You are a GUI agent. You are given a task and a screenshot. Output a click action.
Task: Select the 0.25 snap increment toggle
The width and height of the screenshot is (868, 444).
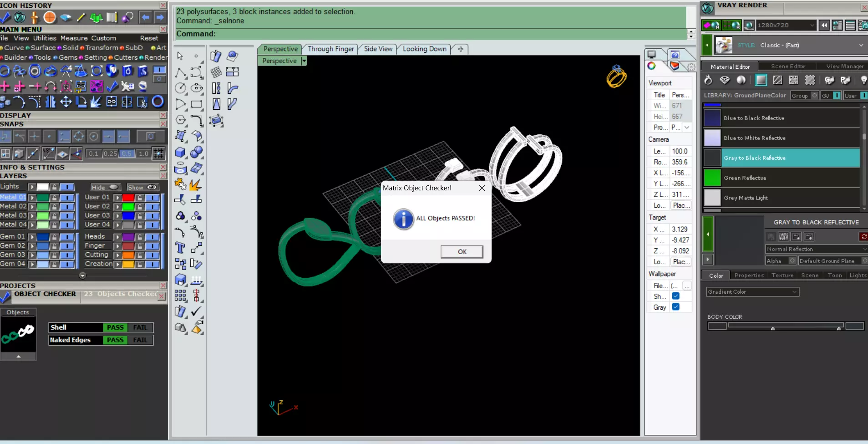pos(110,153)
